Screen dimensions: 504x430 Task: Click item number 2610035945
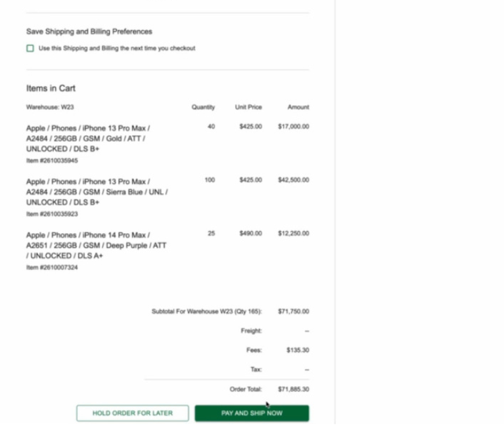[x=52, y=160]
